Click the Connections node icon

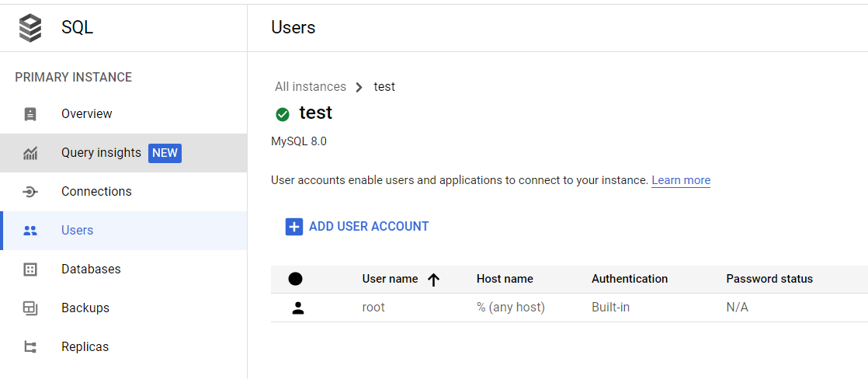[30, 192]
